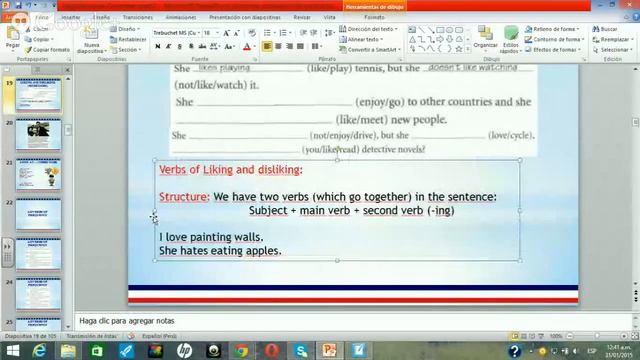This screenshot has height=360, width=640.
Task: Open the Animaciones ribbon tab
Action: click(x=181, y=18)
